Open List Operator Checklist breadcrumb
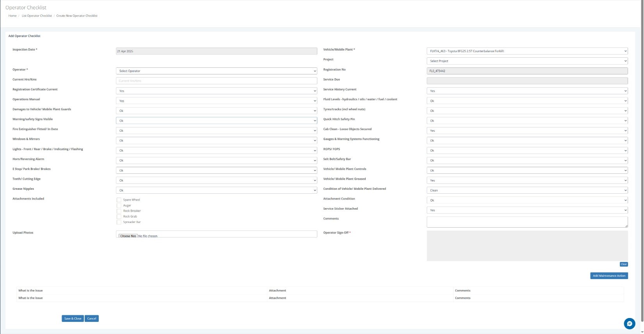Image resolution: width=644 pixels, height=334 pixels. tap(37, 16)
